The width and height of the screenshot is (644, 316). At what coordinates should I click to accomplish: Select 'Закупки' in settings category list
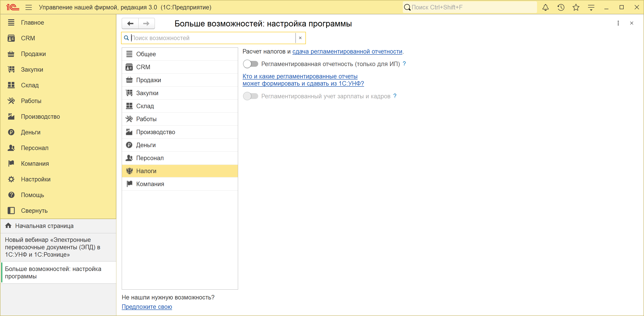tap(180, 93)
